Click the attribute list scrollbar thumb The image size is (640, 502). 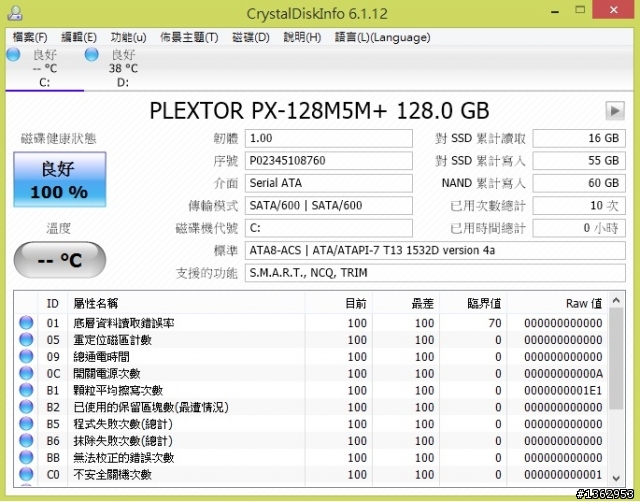616,359
